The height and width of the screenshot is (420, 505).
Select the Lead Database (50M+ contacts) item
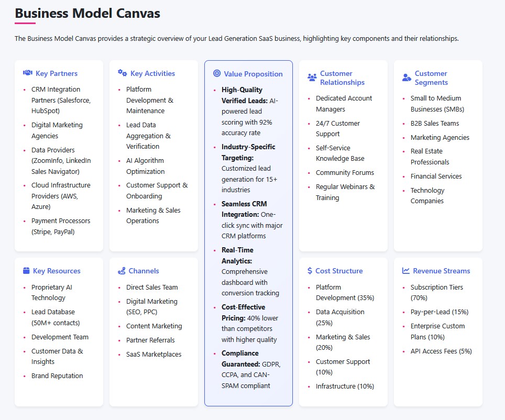click(56, 317)
